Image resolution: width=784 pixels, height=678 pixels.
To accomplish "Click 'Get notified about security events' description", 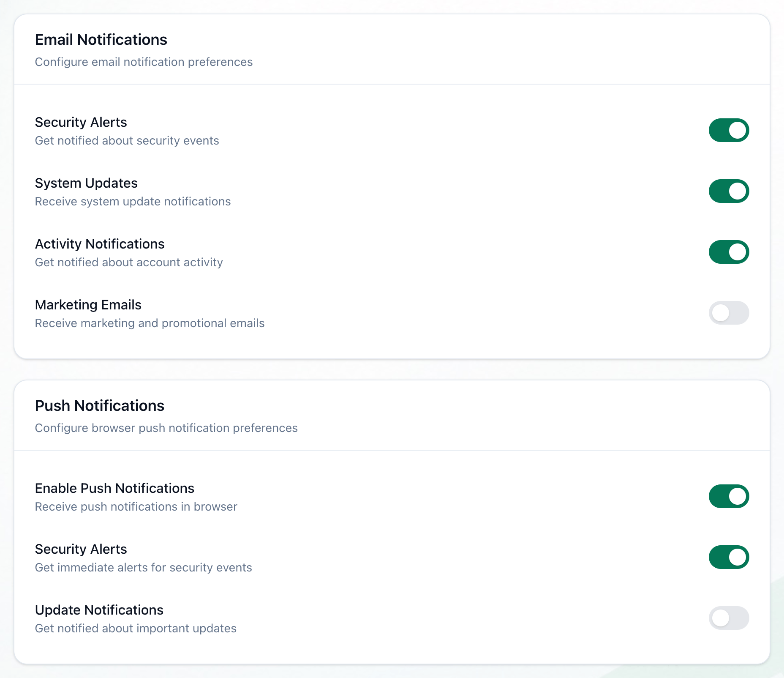I will click(127, 141).
